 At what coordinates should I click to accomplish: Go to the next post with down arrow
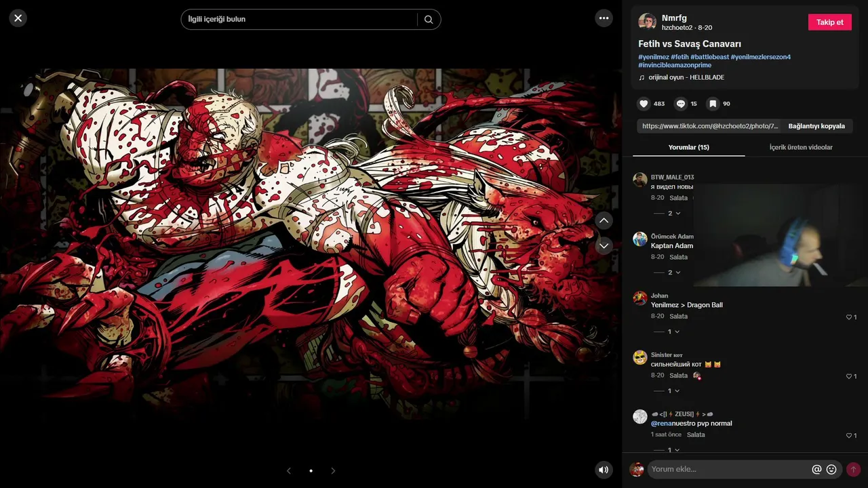click(604, 245)
